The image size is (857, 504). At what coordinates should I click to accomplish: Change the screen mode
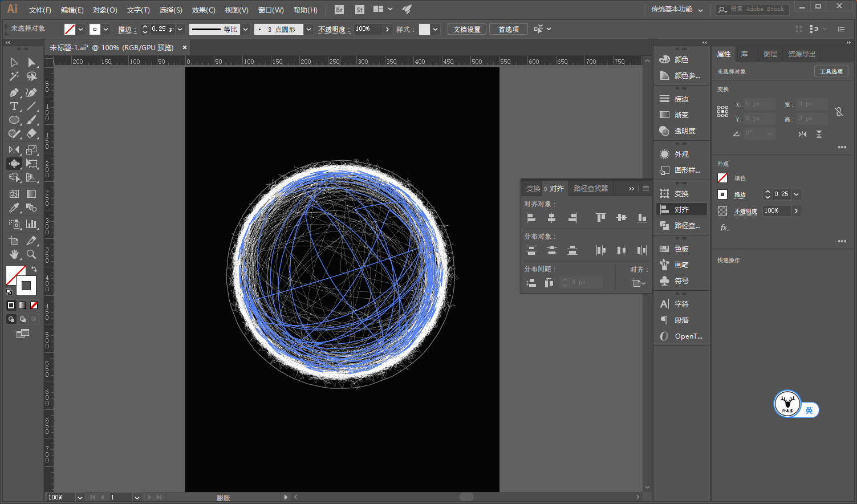[22, 334]
